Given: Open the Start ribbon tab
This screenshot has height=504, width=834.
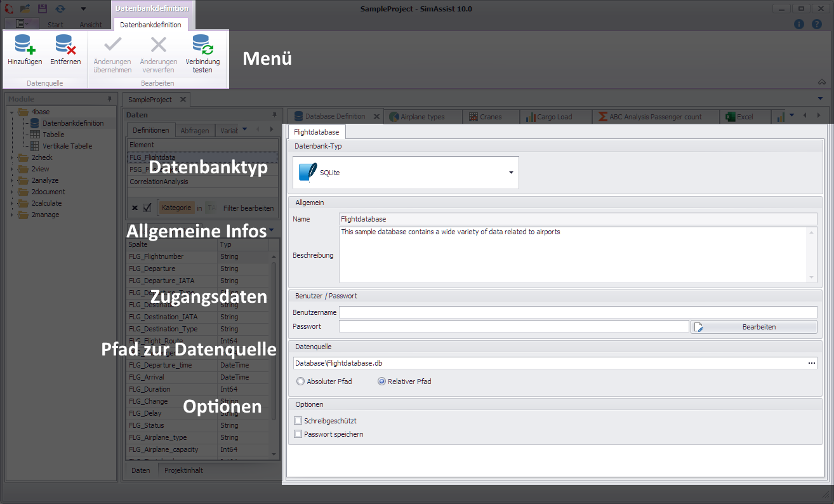Looking at the screenshot, I should click(x=55, y=25).
